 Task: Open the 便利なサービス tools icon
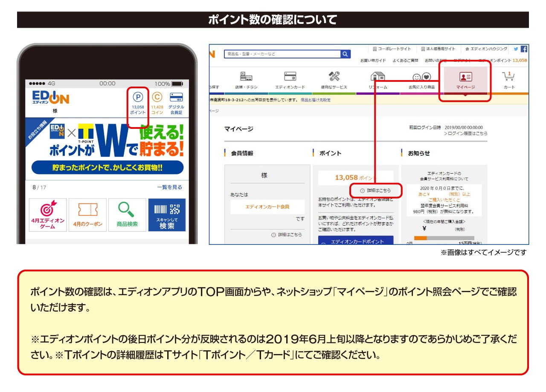334,80
